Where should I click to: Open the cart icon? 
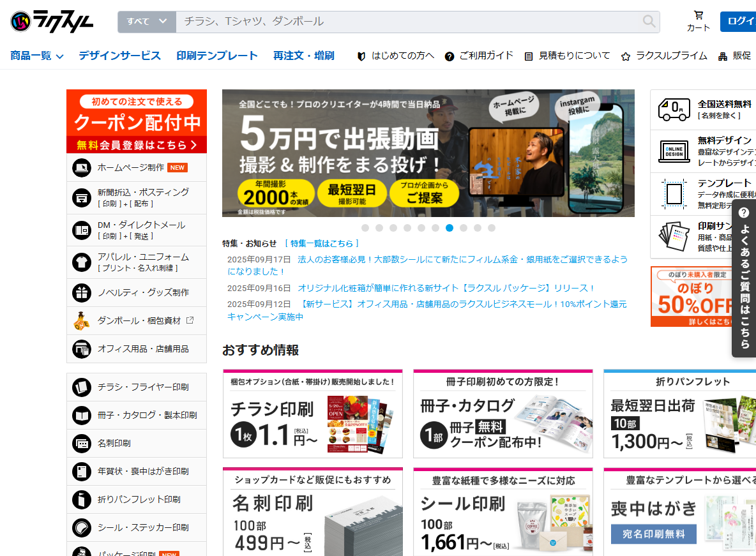pos(699,16)
